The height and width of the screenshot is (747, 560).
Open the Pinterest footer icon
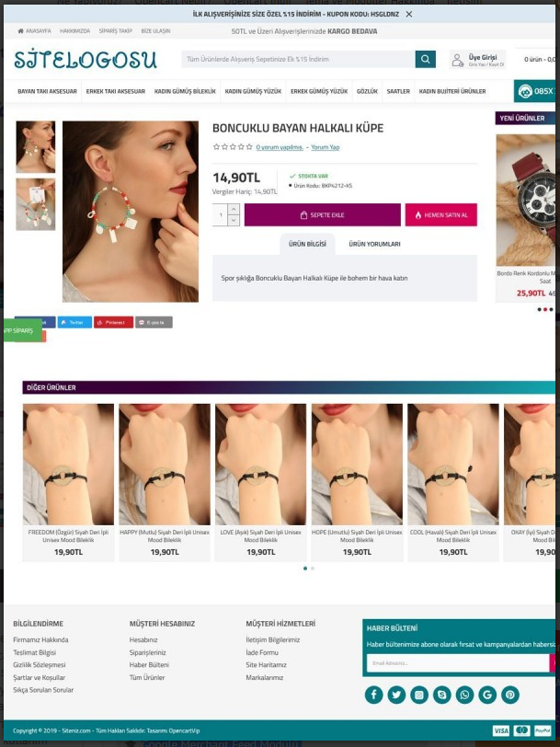pos(510,695)
